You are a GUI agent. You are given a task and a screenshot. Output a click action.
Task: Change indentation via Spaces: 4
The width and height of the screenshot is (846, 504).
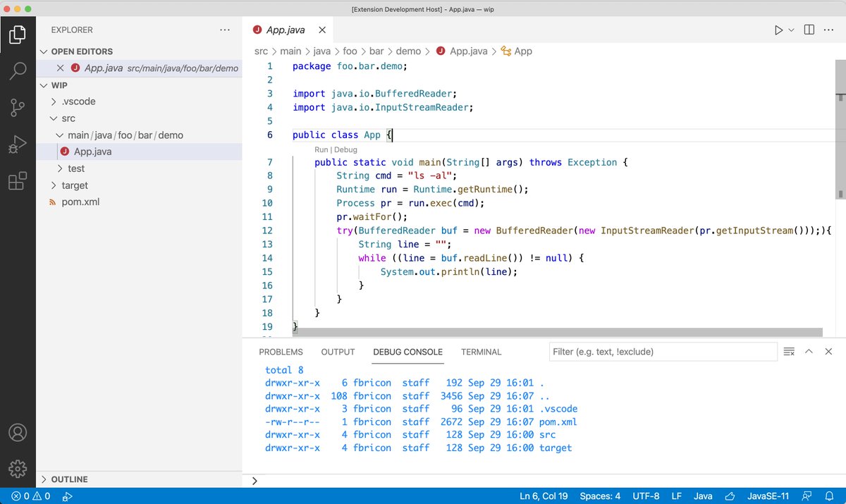point(600,496)
